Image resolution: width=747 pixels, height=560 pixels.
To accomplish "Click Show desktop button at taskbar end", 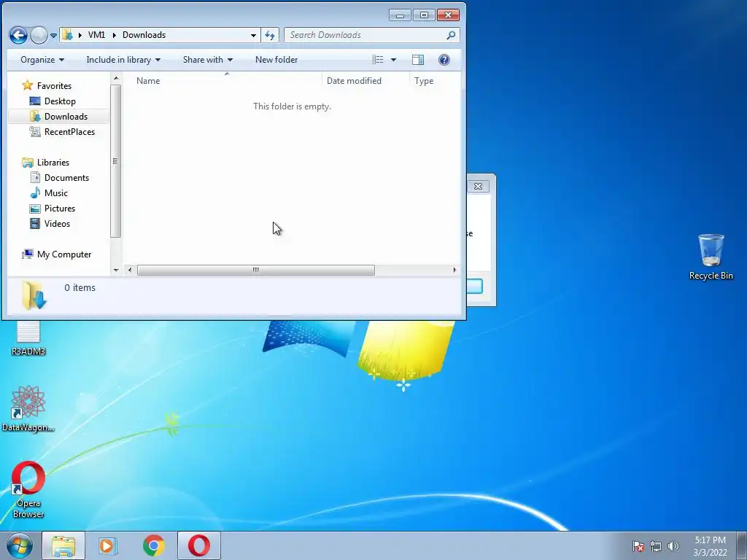I will (x=742, y=545).
